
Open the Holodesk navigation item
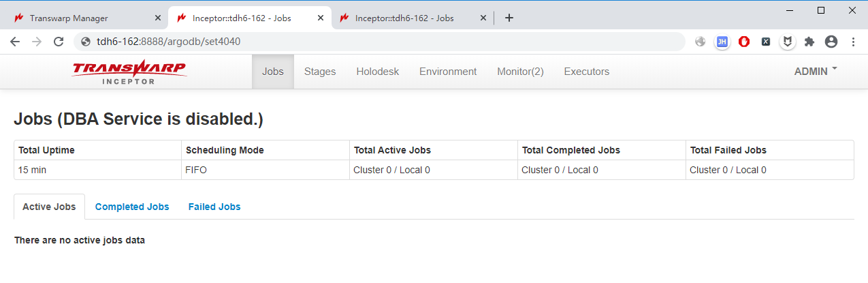click(x=377, y=72)
